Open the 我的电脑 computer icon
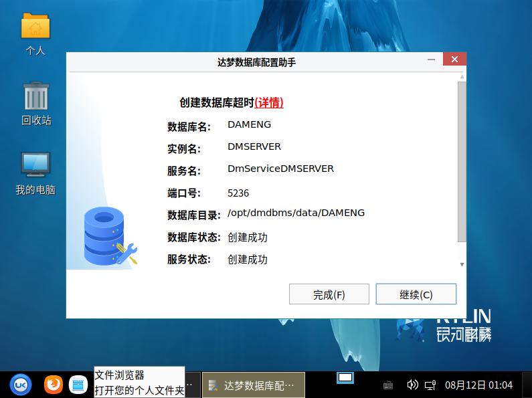Image resolution: width=532 pixels, height=398 pixels. [x=35, y=173]
